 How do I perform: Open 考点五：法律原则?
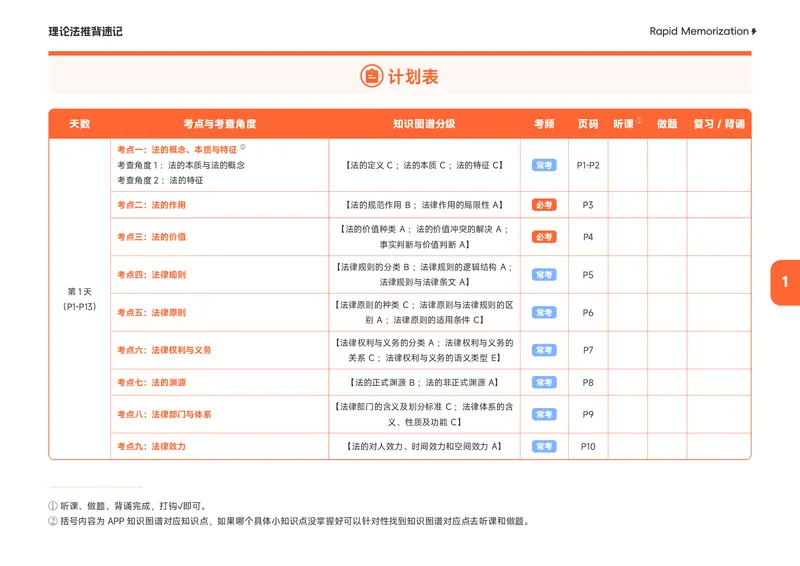152,312
